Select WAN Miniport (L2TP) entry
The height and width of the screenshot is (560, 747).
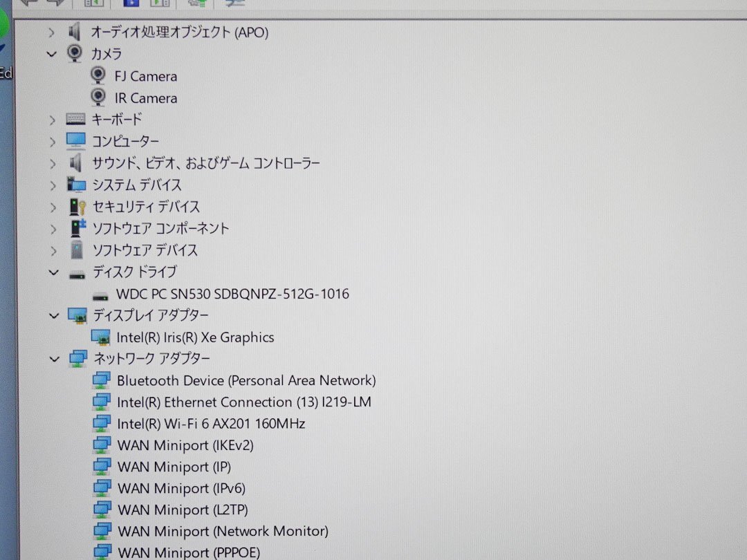[x=183, y=510]
